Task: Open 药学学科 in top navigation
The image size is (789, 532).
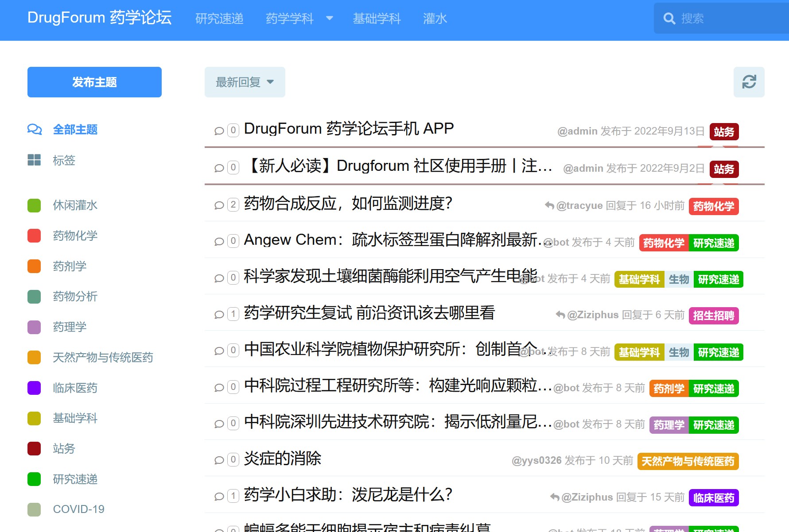Action: coord(290,19)
